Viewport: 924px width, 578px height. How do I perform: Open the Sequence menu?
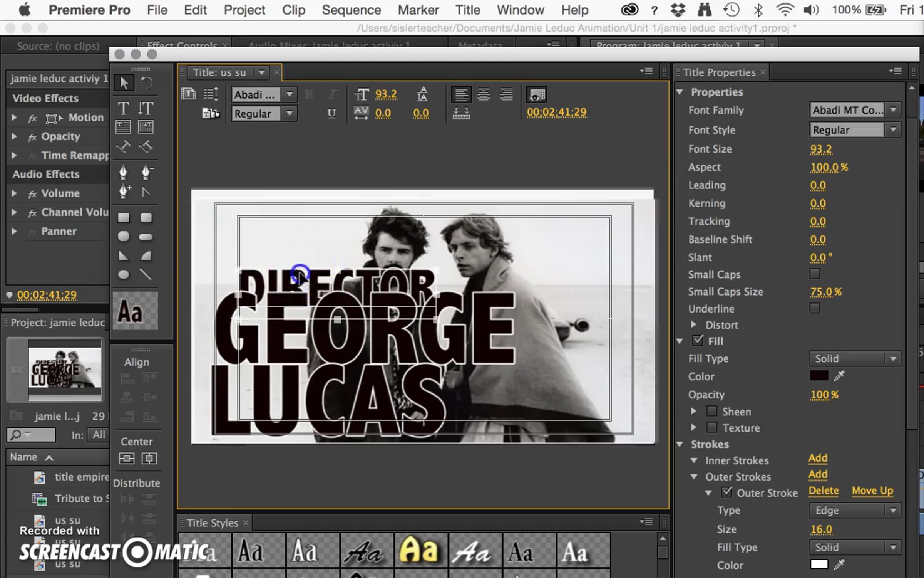coord(351,10)
